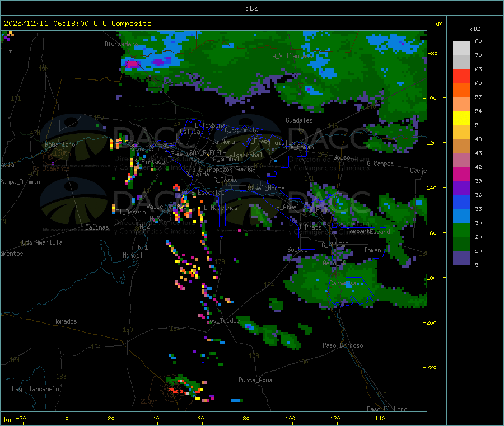
Task: Click the blue 36 dBZ legend swatch
Action: pyautogui.click(x=461, y=202)
